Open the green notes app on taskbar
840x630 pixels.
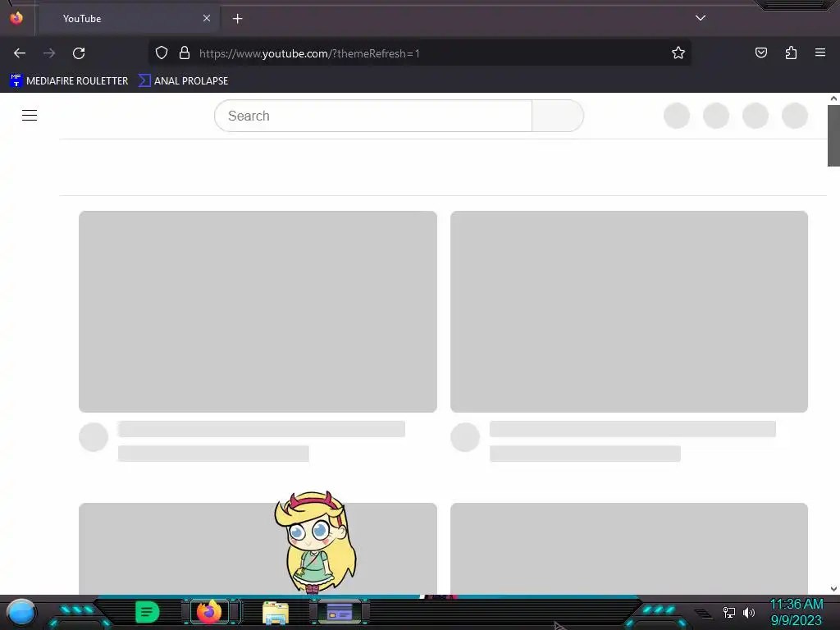pyautogui.click(x=148, y=612)
